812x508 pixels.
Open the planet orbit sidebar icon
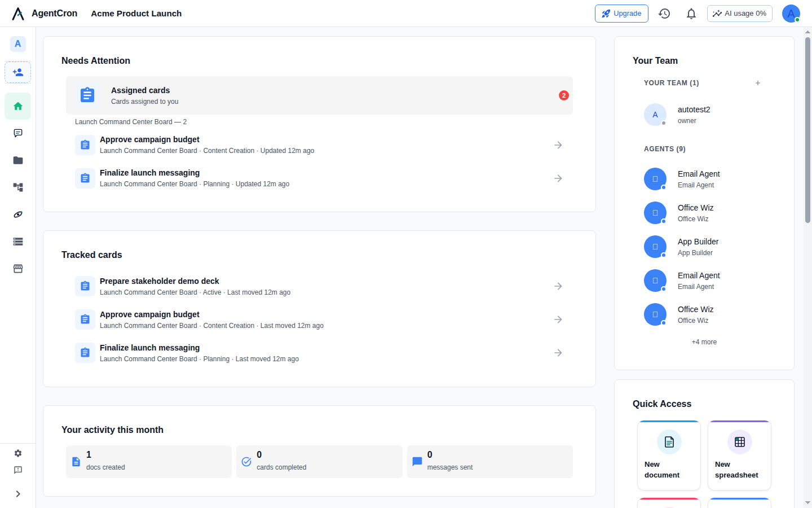18,214
